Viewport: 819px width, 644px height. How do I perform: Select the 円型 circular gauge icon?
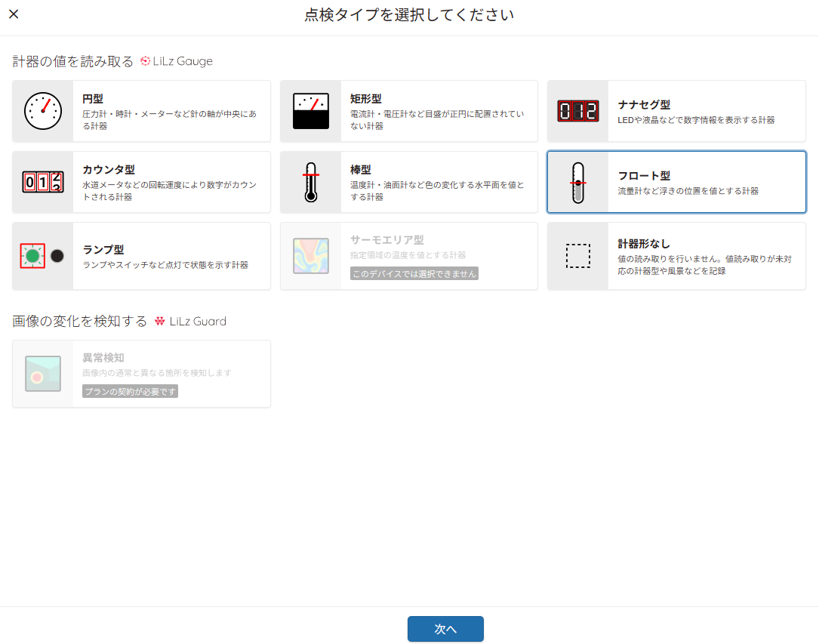[x=42, y=110]
